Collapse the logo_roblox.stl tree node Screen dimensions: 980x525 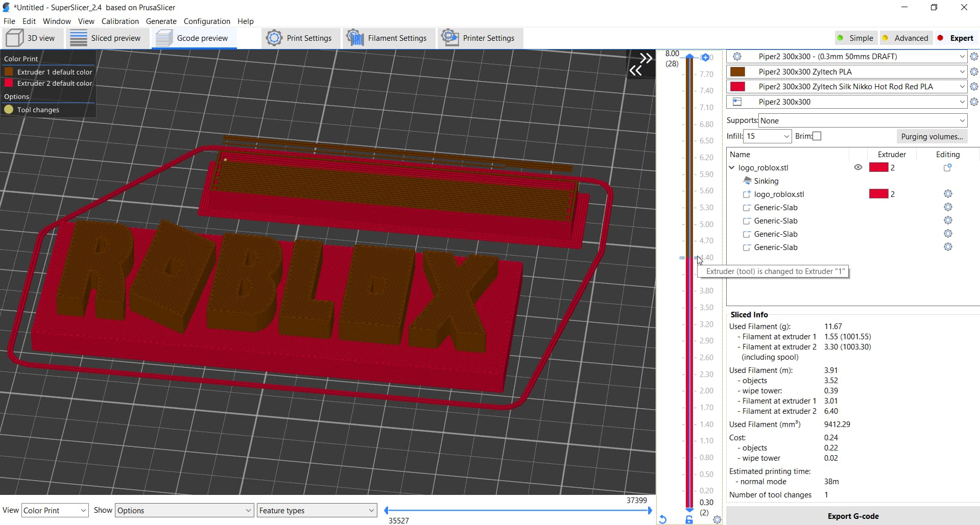(732, 167)
